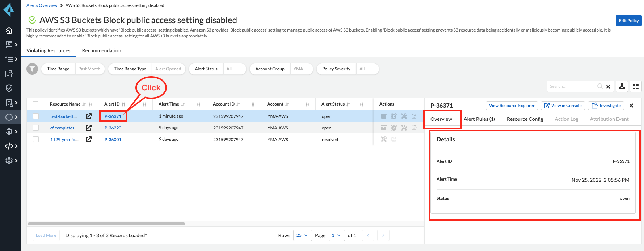Click the Home icon in left sidebar
This screenshot has height=251, width=644.
[x=9, y=30]
